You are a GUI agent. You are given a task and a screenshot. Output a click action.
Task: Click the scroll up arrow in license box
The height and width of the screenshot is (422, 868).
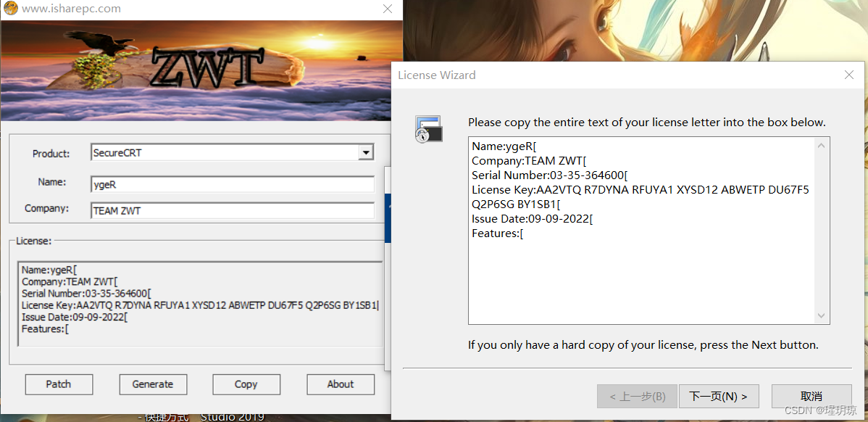822,146
